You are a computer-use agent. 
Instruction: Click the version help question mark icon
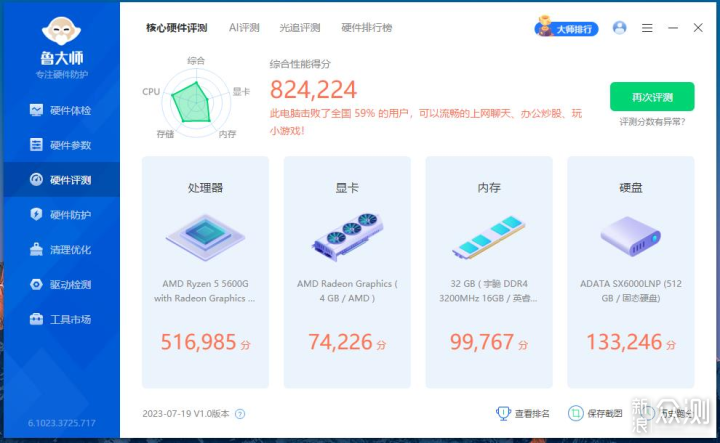point(240,414)
